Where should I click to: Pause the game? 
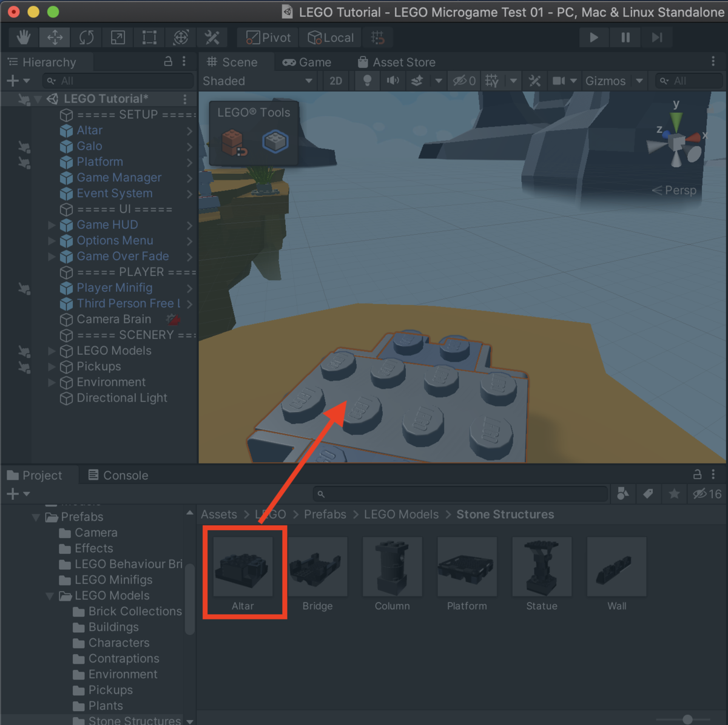pyautogui.click(x=625, y=38)
